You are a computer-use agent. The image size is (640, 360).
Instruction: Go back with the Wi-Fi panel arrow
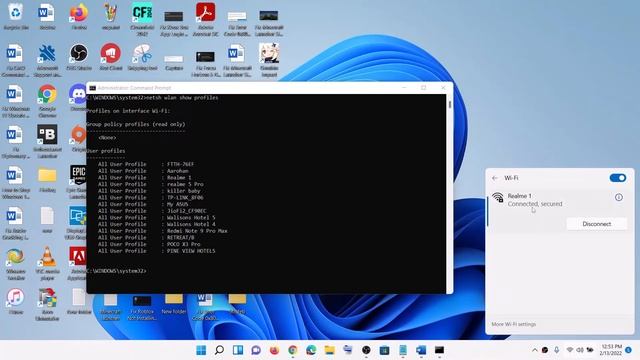(495, 178)
